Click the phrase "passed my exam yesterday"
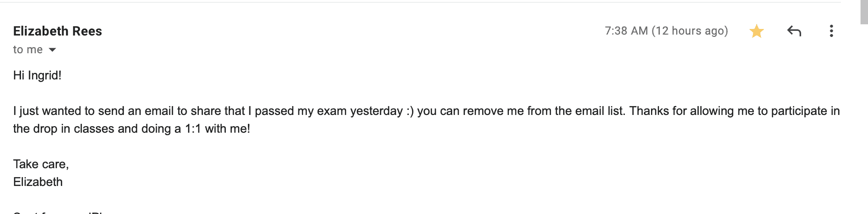 [x=328, y=111]
